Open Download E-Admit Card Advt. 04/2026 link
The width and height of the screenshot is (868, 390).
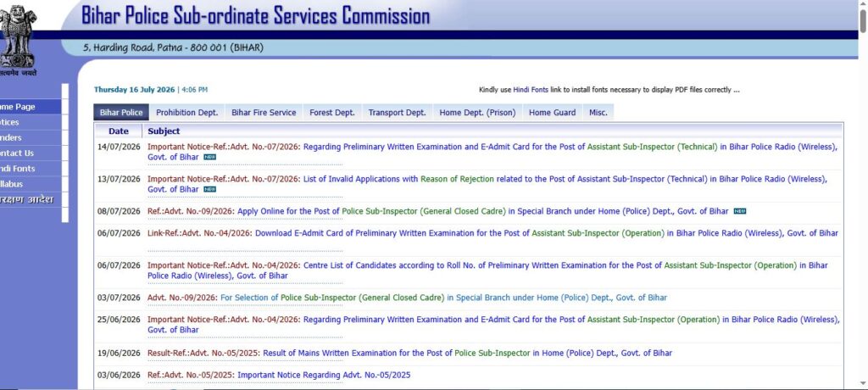pos(492,233)
